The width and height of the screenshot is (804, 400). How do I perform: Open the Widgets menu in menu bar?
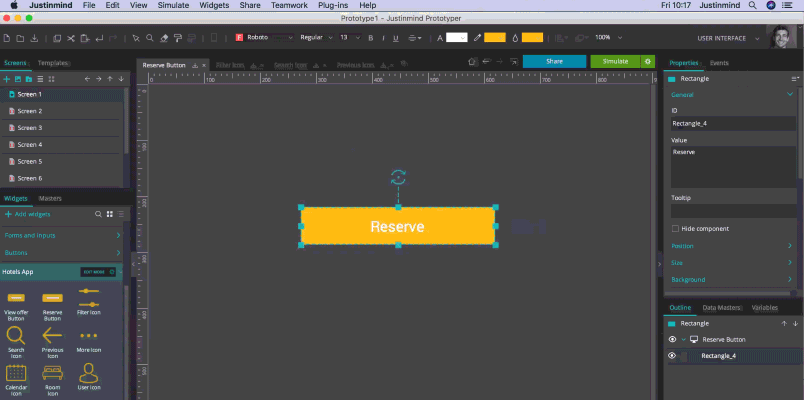pyautogui.click(x=214, y=5)
